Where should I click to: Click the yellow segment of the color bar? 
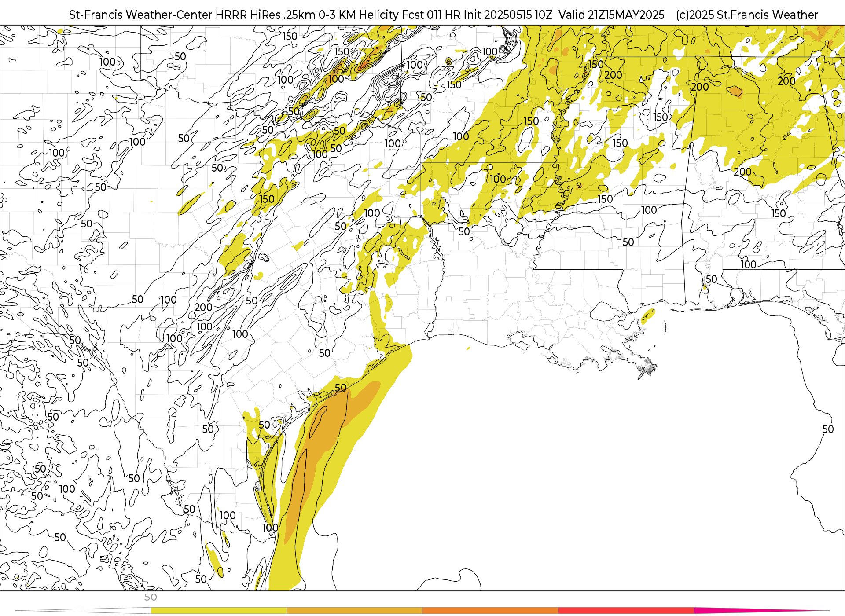pyautogui.click(x=219, y=611)
